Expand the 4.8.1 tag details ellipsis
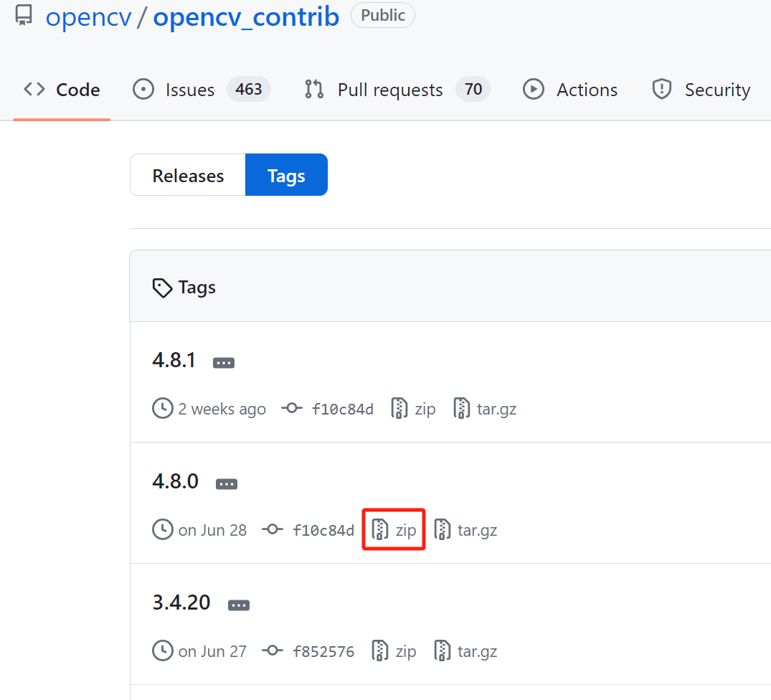The width and height of the screenshot is (771, 700). [224, 363]
